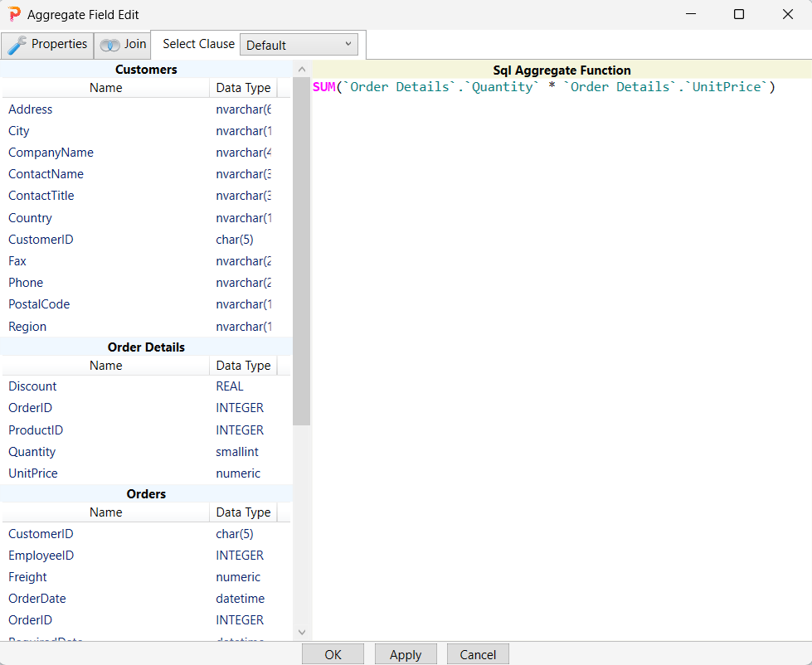
Task: Click the field list vertical scrollbar thumb
Action: point(302,251)
